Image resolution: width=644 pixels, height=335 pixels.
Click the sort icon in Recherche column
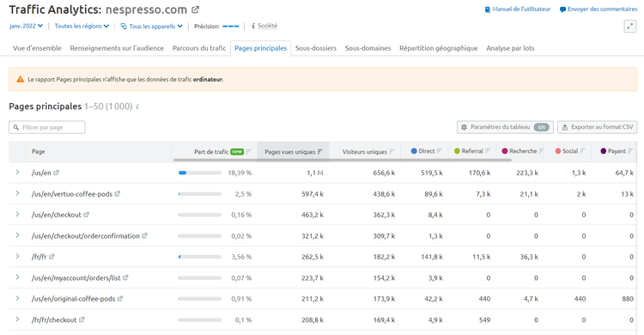coord(541,151)
